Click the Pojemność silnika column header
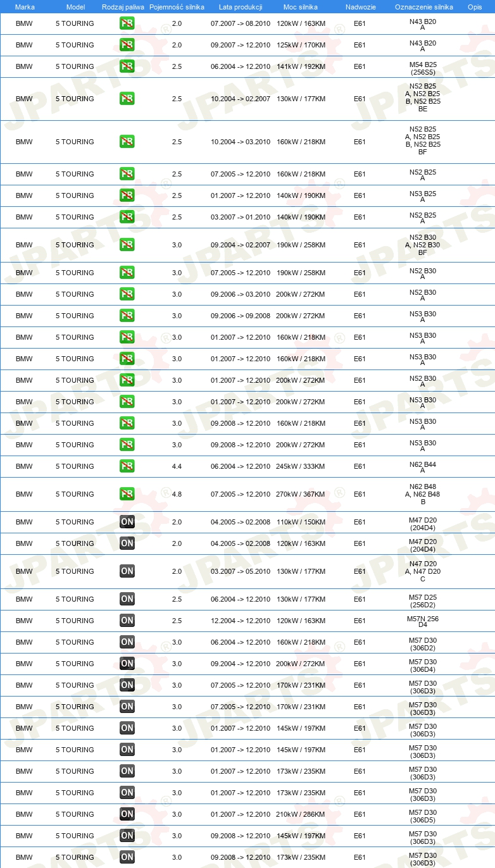Screen dimensions: 495x868 coord(177,7)
